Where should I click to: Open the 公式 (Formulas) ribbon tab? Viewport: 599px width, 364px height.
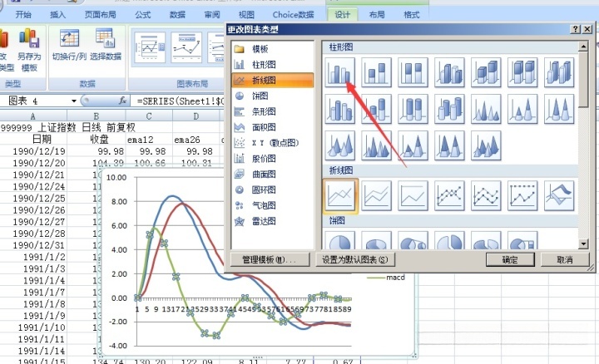[x=143, y=14]
